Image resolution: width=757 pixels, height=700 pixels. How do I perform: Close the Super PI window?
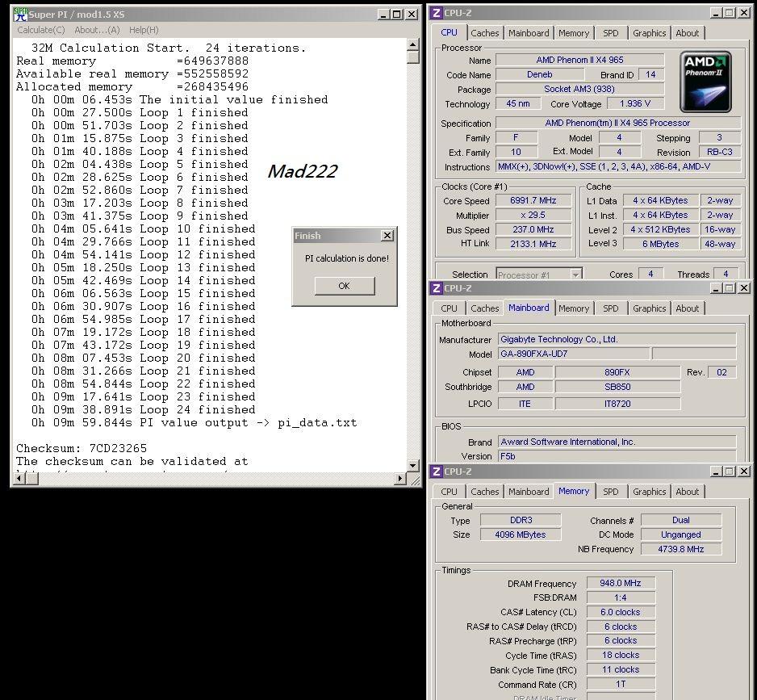tap(412, 15)
